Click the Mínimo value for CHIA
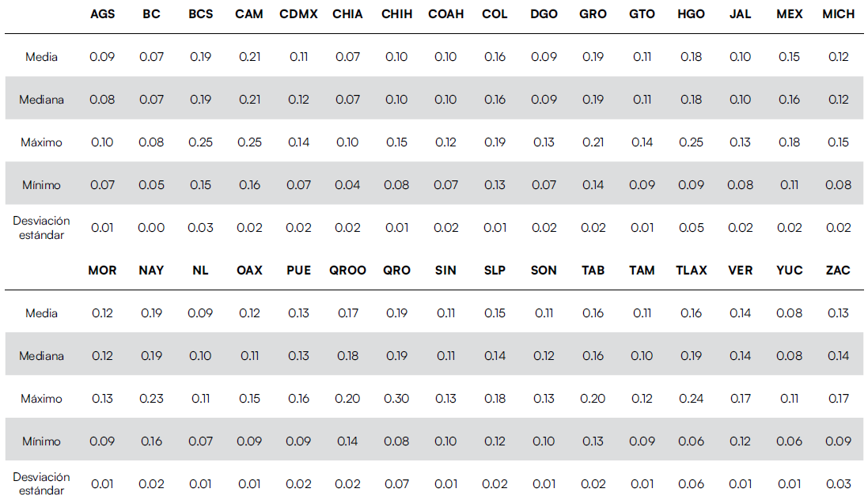This screenshot has width=868, height=500. pyautogui.click(x=347, y=185)
